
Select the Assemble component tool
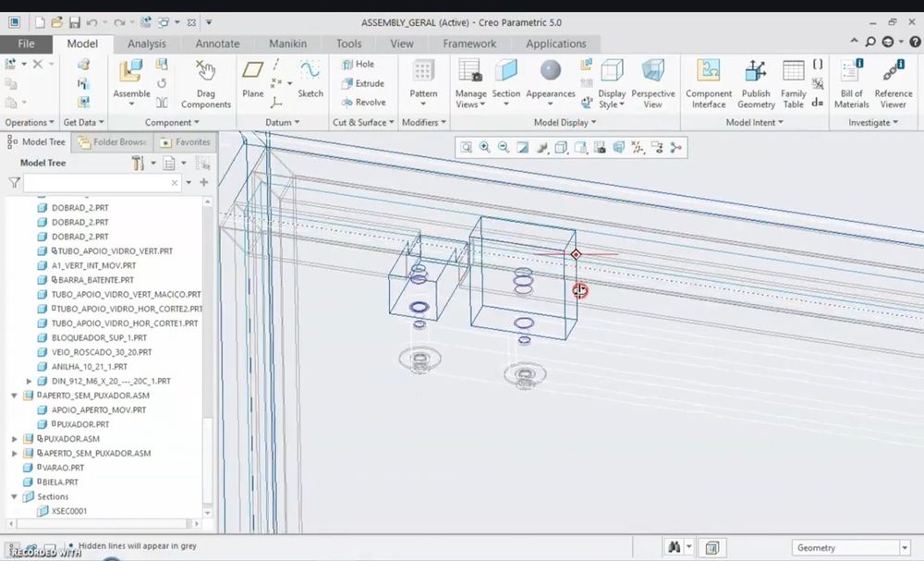[x=131, y=81]
